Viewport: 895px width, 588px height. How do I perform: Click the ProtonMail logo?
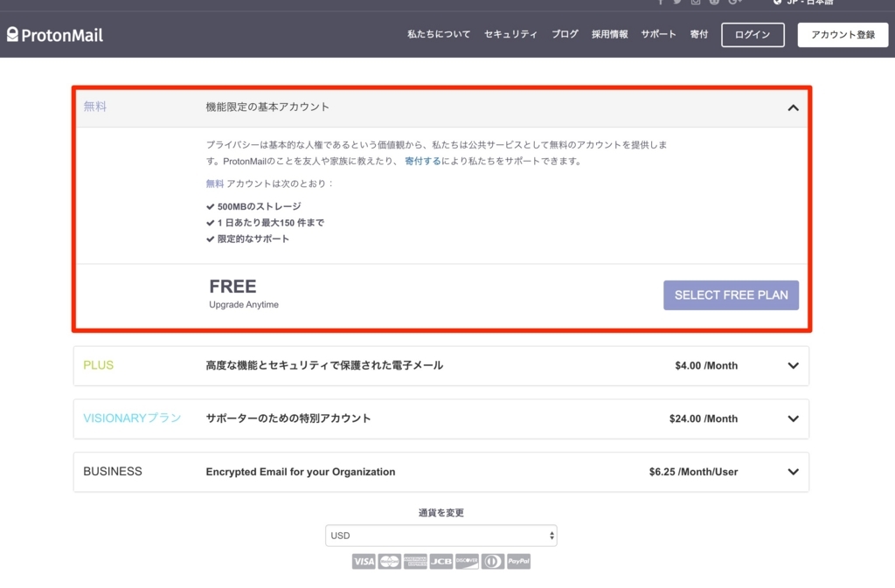click(55, 35)
